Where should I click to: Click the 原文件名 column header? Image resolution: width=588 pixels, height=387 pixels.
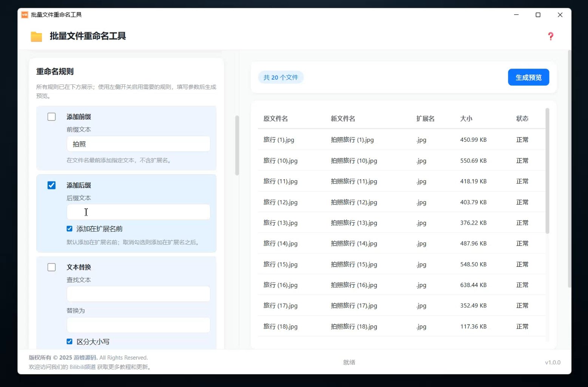276,118
